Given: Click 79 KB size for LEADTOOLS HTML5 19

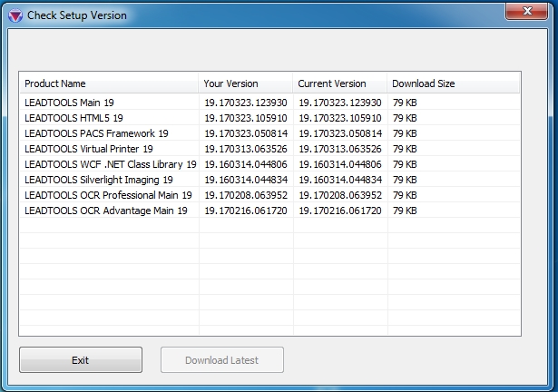Looking at the screenshot, I should [405, 118].
